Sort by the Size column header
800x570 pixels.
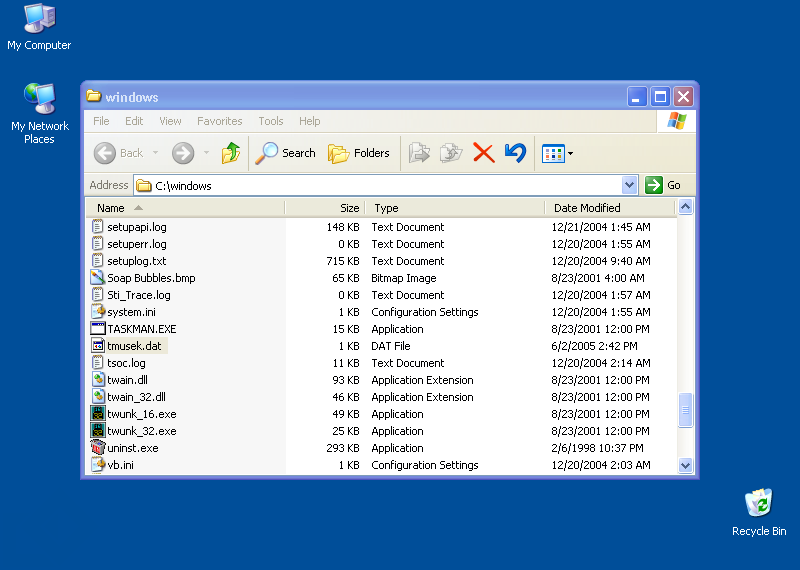pyautogui.click(x=325, y=208)
